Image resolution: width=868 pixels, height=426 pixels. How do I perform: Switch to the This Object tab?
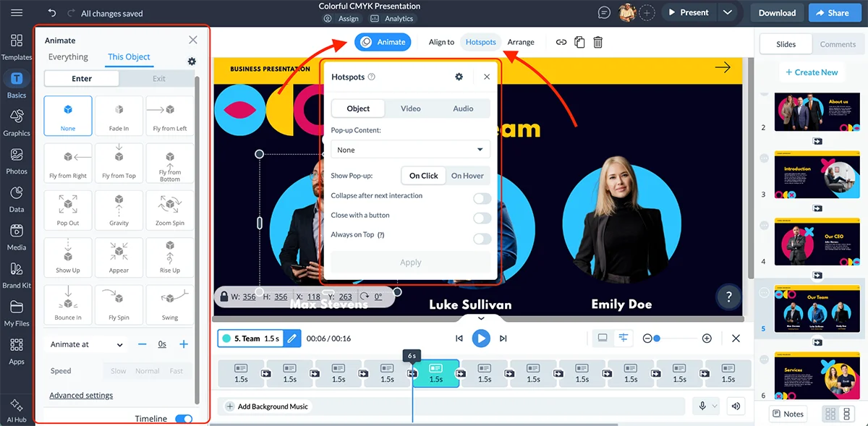[x=129, y=57]
